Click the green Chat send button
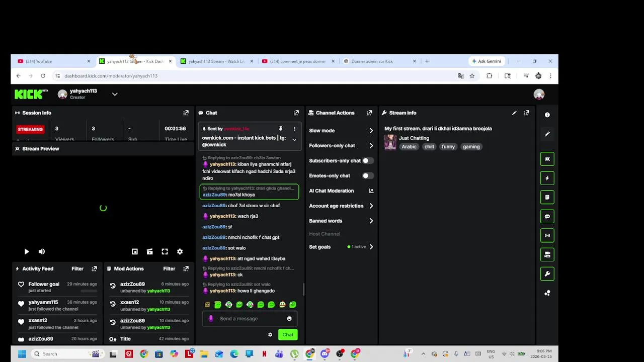Image resolution: width=644 pixels, height=362 pixels. click(288, 334)
